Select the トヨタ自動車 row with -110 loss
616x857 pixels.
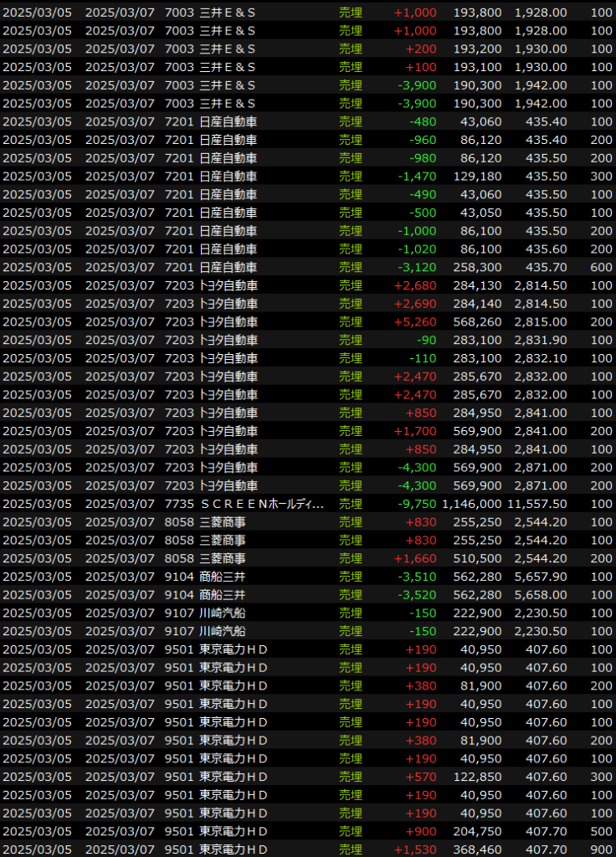coord(227,358)
